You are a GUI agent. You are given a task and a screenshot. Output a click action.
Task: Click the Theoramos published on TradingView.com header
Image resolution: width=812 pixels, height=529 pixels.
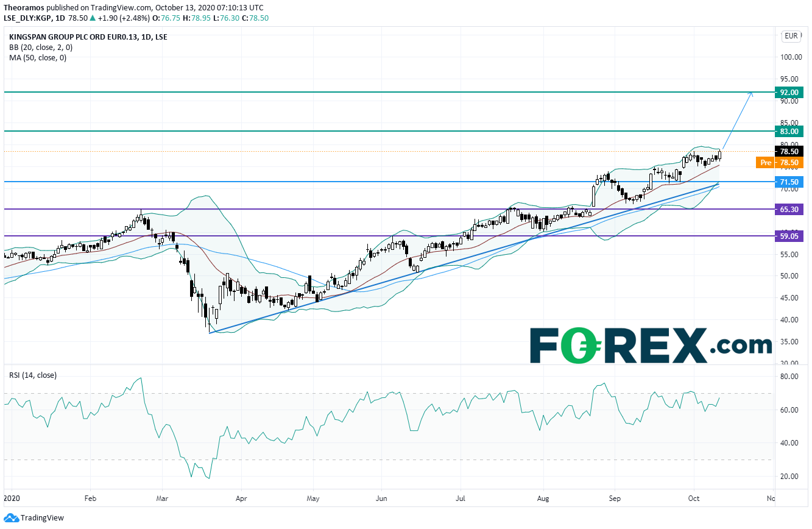click(134, 8)
